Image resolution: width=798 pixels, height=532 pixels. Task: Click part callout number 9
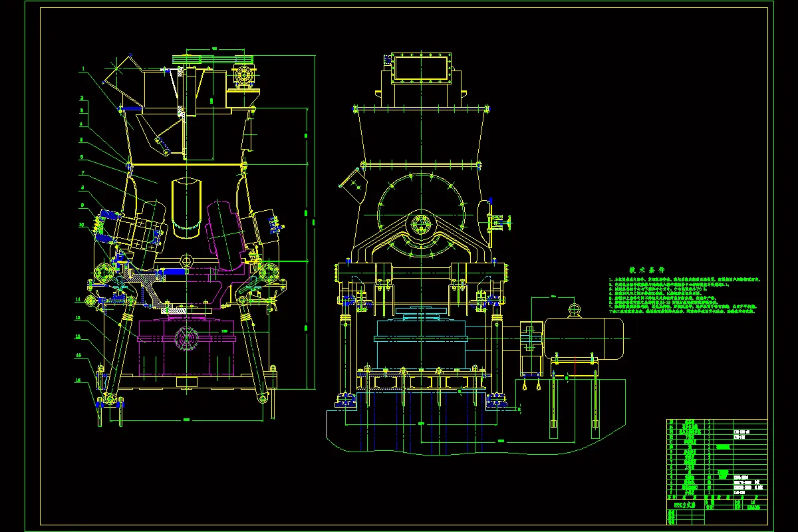pos(82,205)
